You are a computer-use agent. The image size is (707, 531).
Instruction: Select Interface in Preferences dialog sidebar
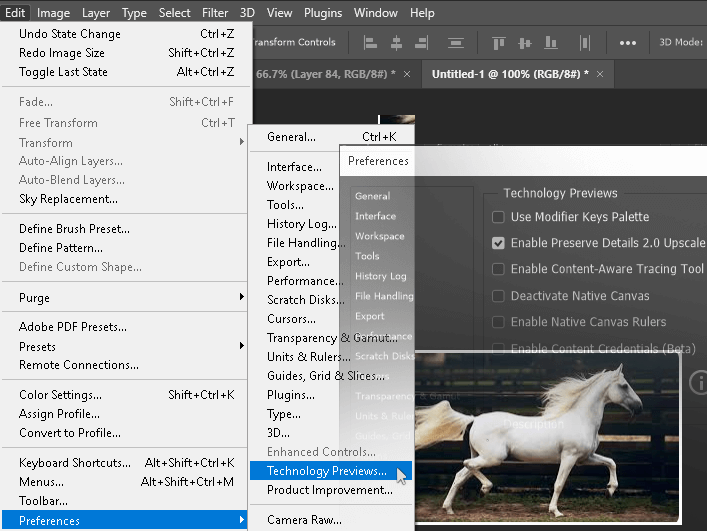pos(375,216)
